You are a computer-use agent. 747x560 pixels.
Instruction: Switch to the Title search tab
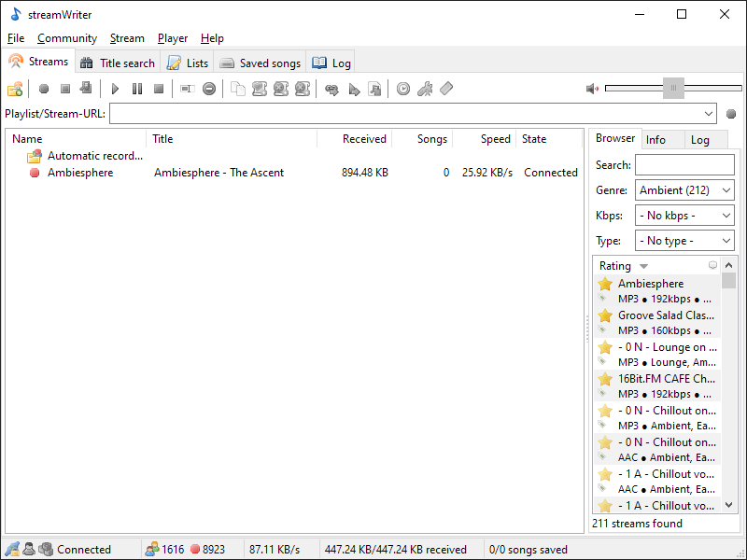118,63
